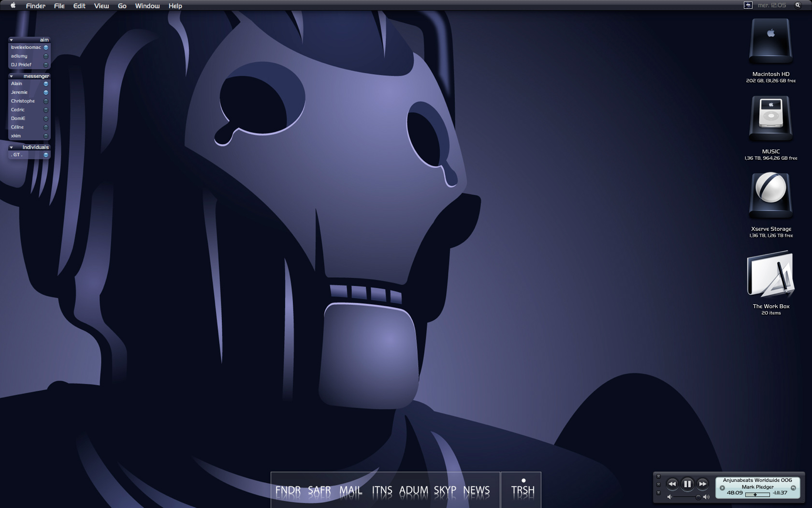Pause the playing track
The height and width of the screenshot is (508, 812).
click(x=687, y=484)
